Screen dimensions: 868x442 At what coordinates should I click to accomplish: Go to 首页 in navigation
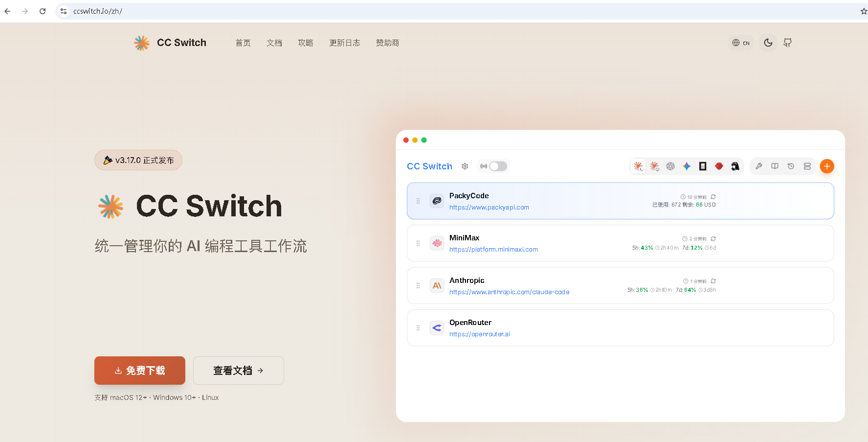tap(243, 43)
